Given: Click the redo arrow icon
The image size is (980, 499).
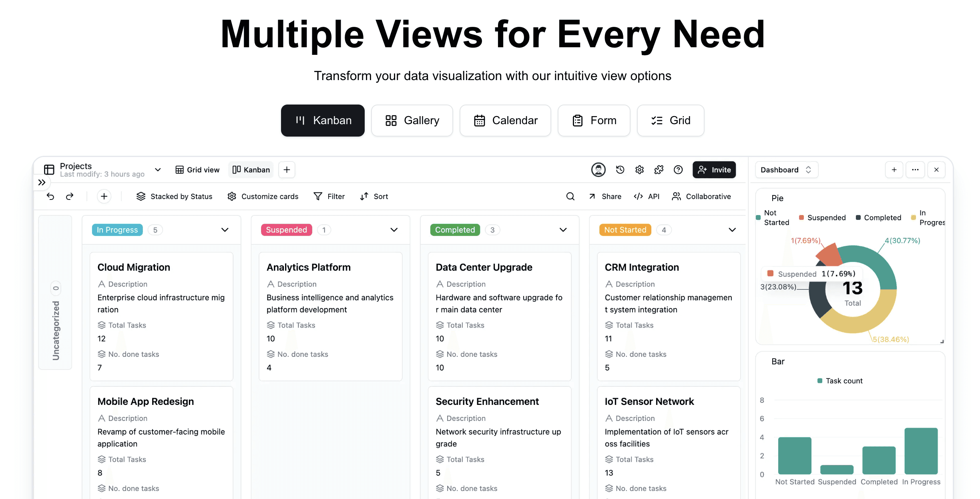Looking at the screenshot, I should coord(70,196).
